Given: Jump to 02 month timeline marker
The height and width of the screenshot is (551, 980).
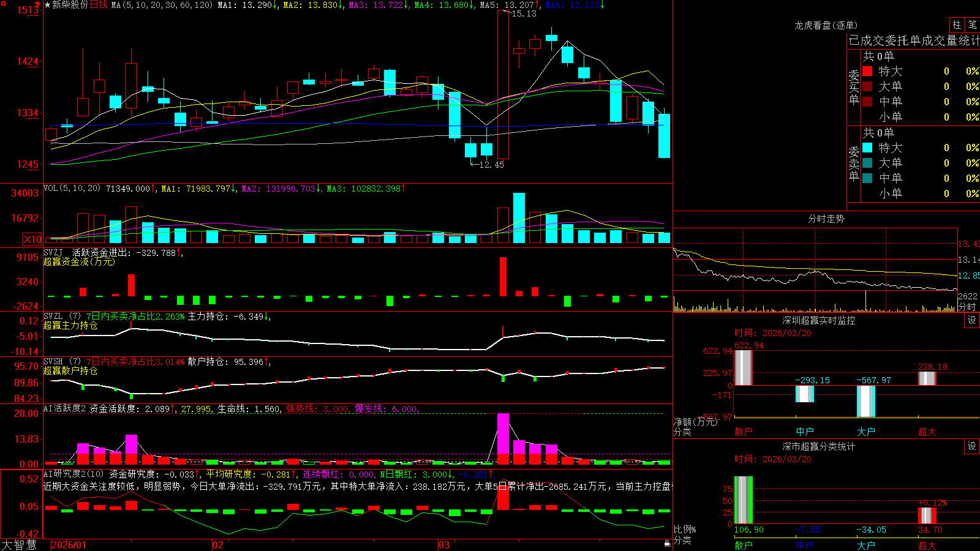Looking at the screenshot, I should 217,545.
